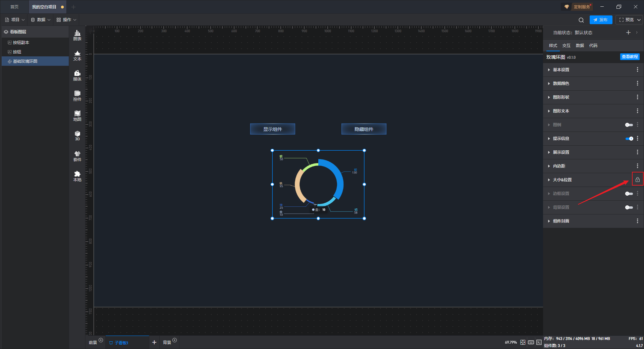644x349 pixels.
Task: Switch to the 交互 interaction tab
Action: (x=566, y=46)
